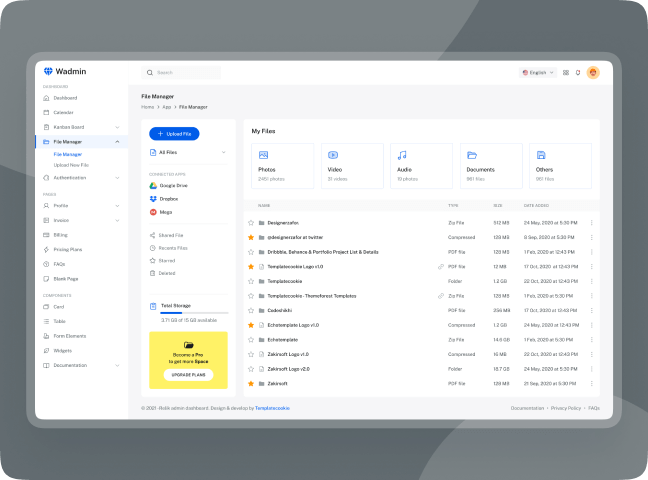Select Dropbox connected app

click(x=164, y=199)
